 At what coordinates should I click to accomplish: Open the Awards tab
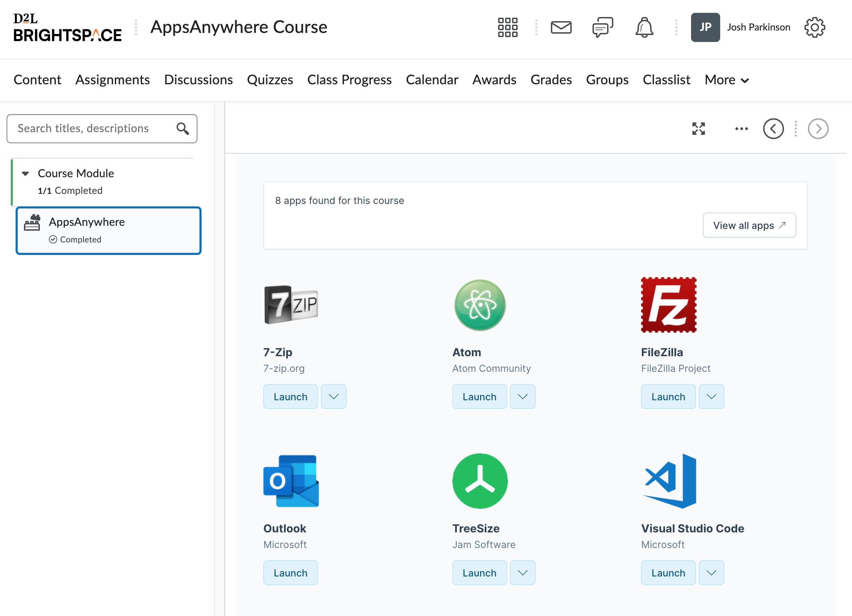coord(494,80)
